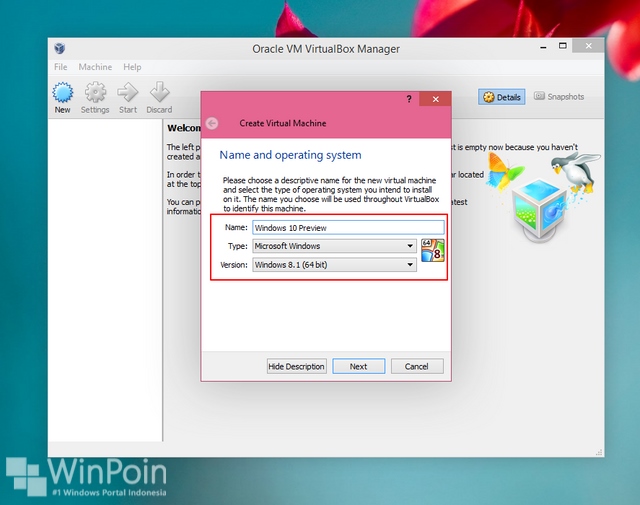Click the Name field containing Windows 10 Preview

point(348,227)
